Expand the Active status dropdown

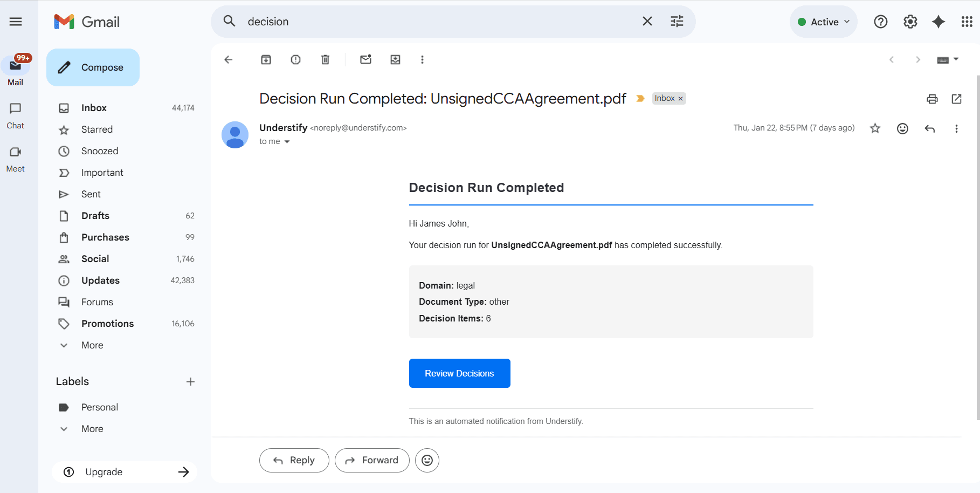[x=824, y=22]
